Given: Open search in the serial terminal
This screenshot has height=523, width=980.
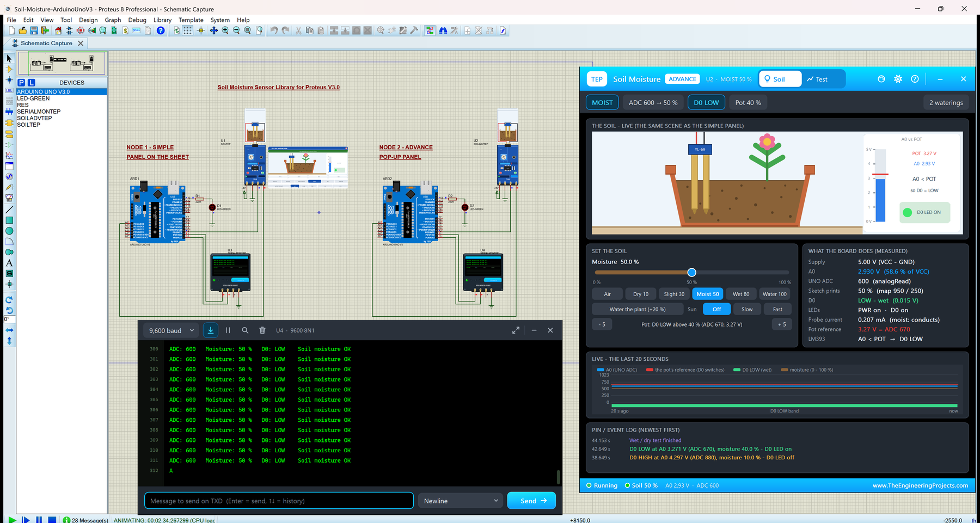Looking at the screenshot, I should tap(245, 330).
